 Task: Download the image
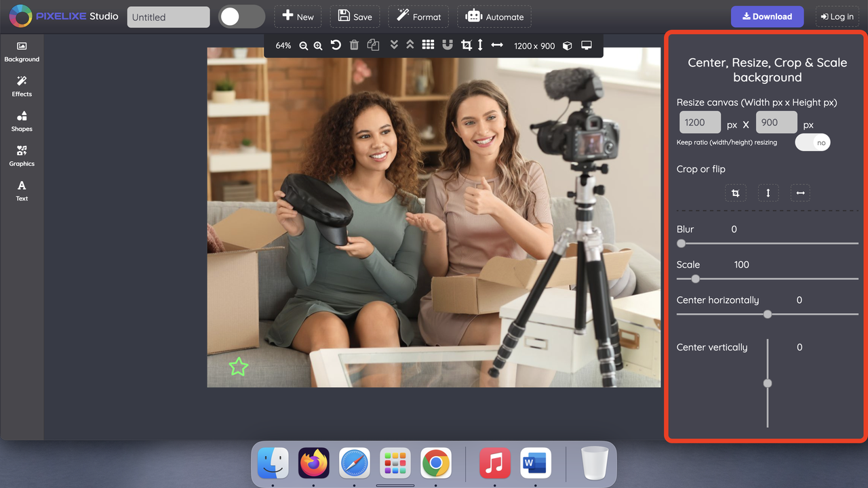(x=767, y=17)
